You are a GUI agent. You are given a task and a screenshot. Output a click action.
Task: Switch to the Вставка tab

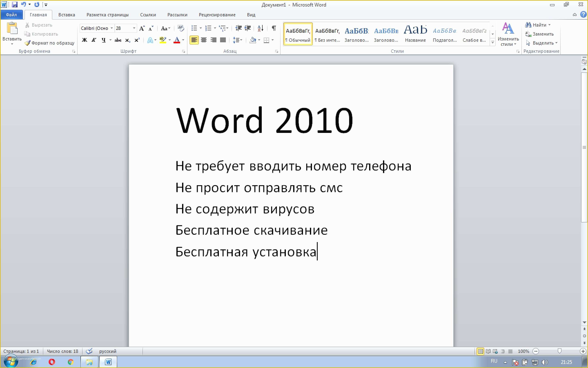point(67,15)
